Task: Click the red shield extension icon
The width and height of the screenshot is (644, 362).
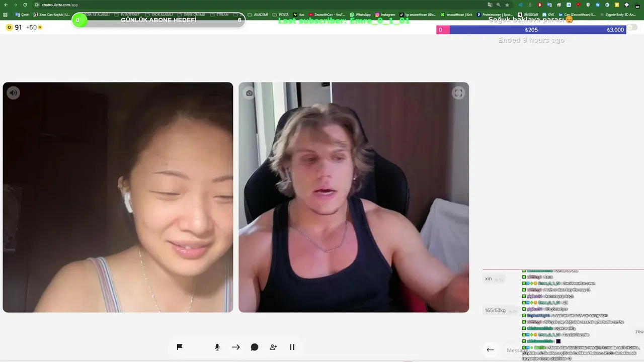Action: pos(540,5)
